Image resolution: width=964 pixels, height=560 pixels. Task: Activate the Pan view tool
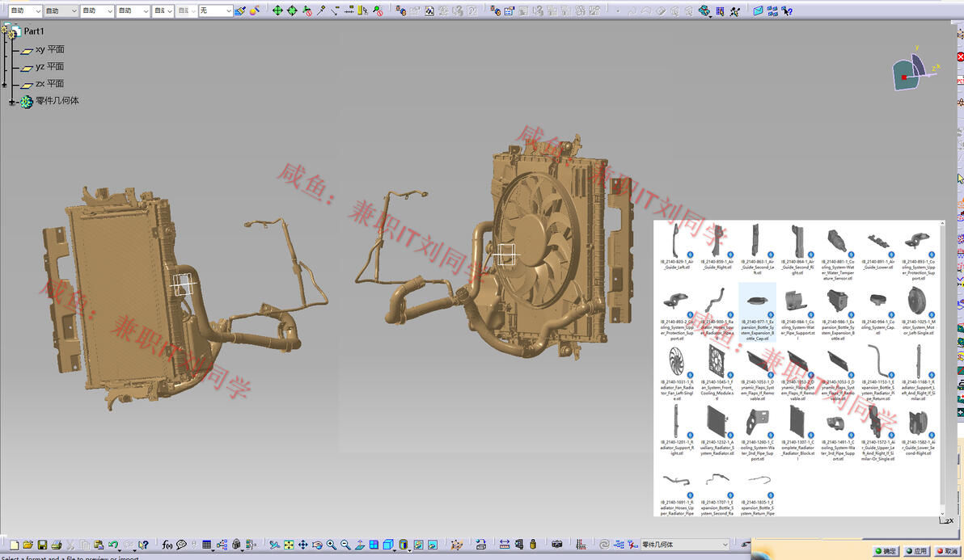click(302, 545)
